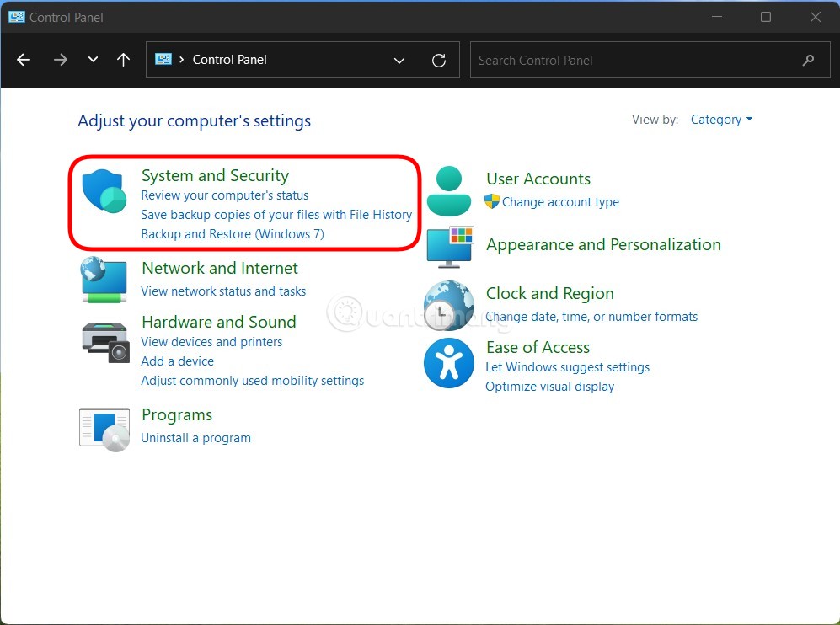This screenshot has height=625, width=840.
Task: Open Backup and Restore (Windows 7)
Action: point(233,234)
